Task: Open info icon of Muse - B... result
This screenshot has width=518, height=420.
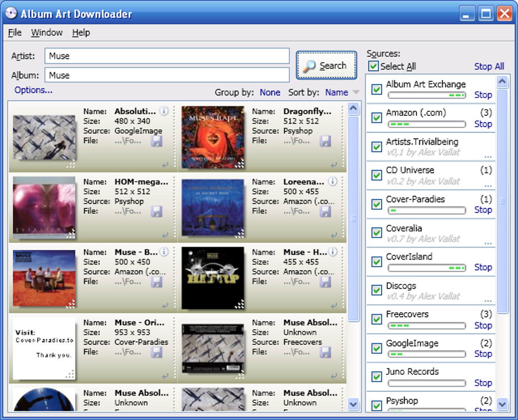Action: tap(164, 252)
